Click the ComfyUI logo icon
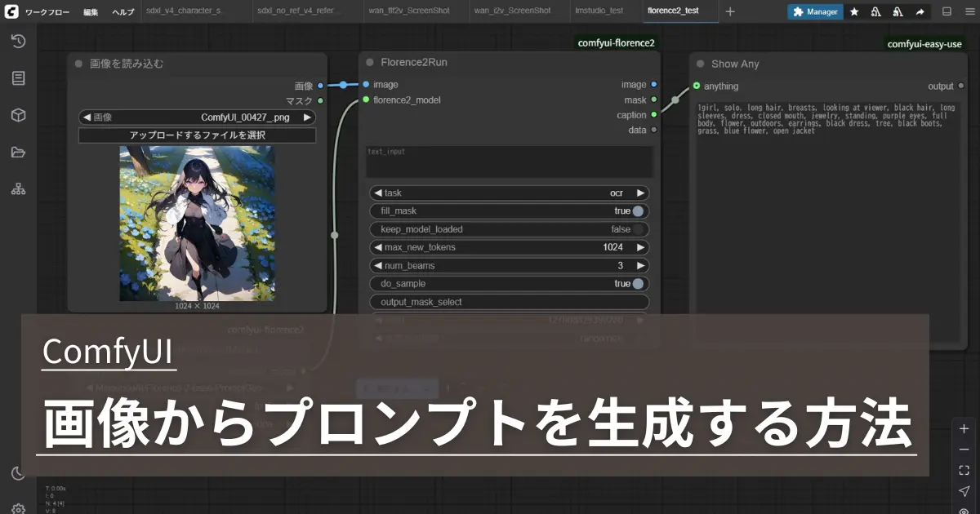This screenshot has width=980, height=514. point(12,11)
